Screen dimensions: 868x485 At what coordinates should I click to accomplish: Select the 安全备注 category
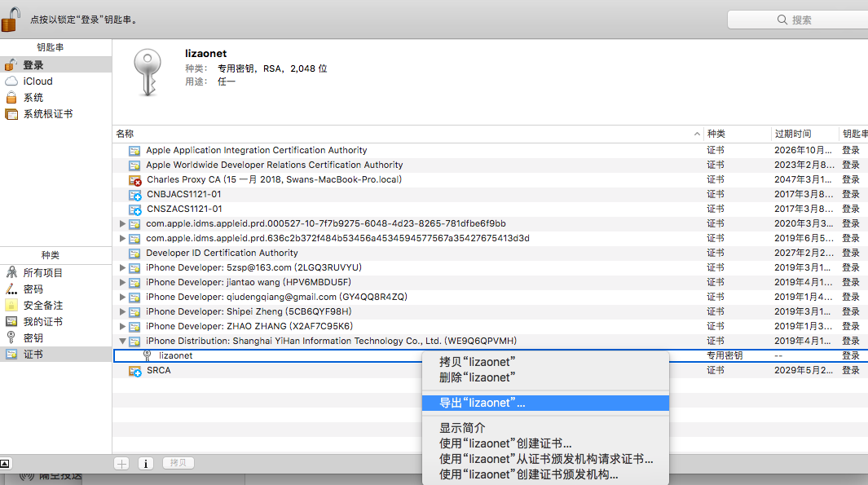(42, 306)
